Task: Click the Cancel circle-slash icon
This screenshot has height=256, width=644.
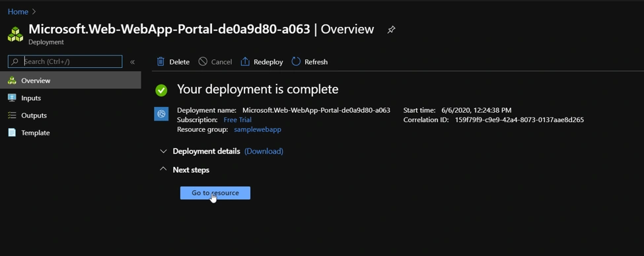Action: pos(203,61)
